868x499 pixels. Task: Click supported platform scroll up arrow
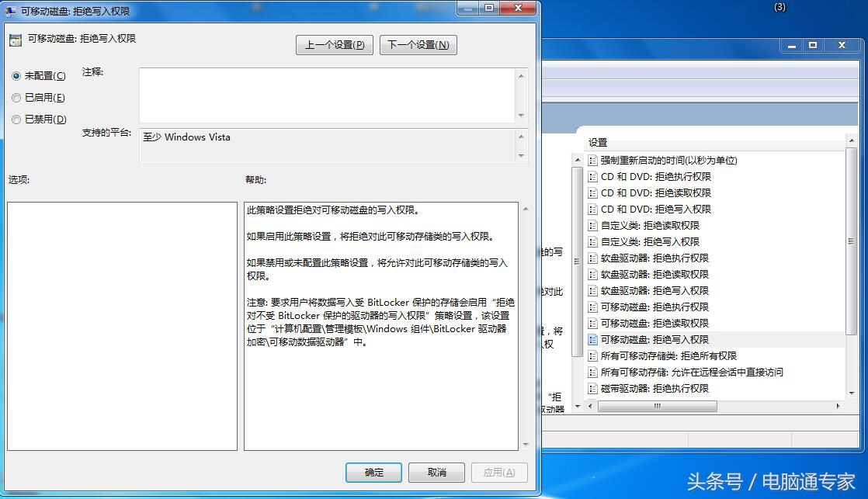(x=521, y=136)
